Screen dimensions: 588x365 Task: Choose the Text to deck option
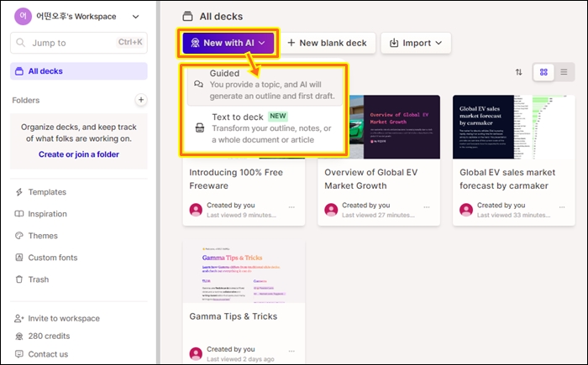(x=265, y=128)
